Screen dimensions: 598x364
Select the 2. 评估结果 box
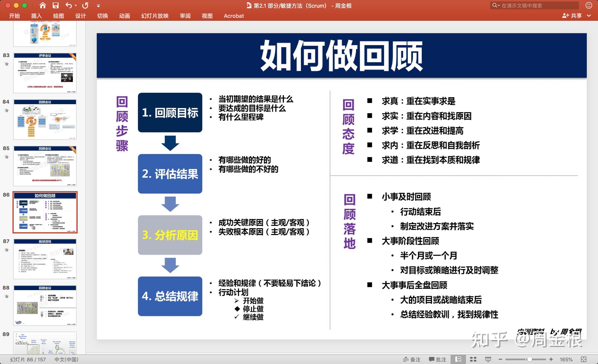170,174
